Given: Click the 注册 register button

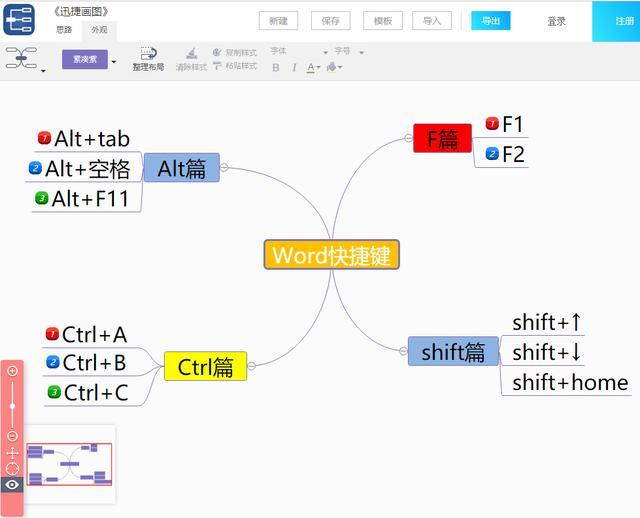Looking at the screenshot, I should pos(616,21).
